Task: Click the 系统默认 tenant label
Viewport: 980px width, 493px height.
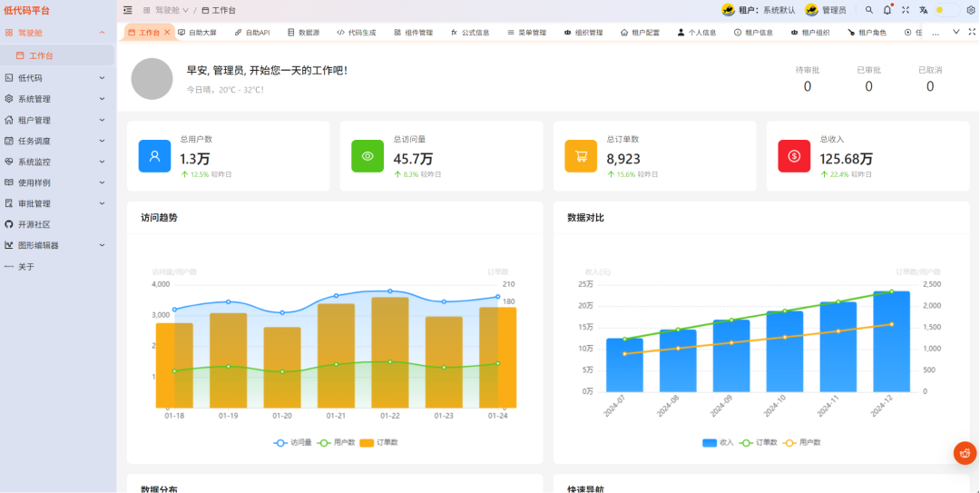Action: (779, 10)
